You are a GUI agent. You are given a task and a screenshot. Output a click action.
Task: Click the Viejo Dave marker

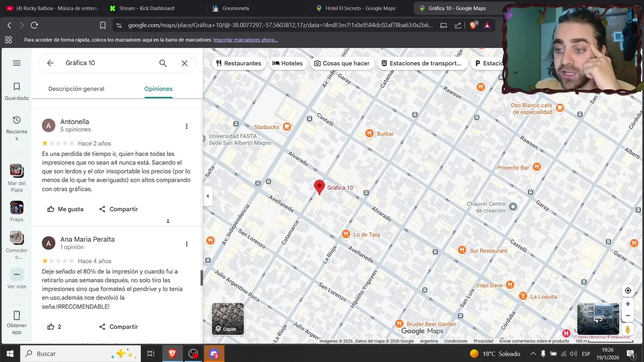510,285
